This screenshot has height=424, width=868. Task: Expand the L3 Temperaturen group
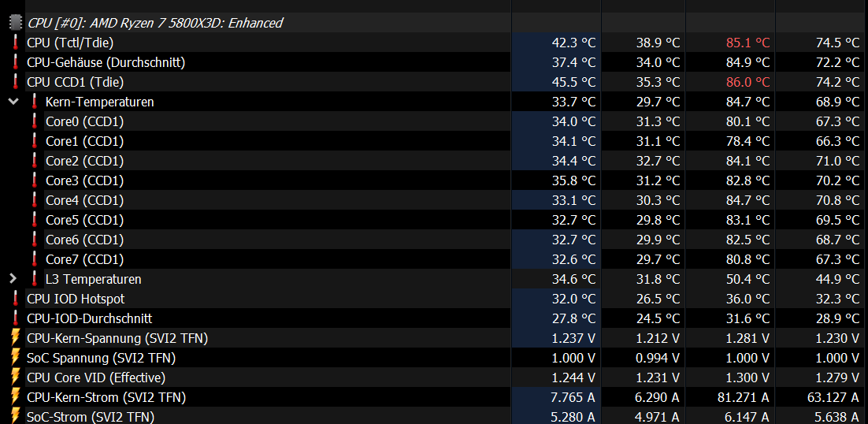(13, 279)
